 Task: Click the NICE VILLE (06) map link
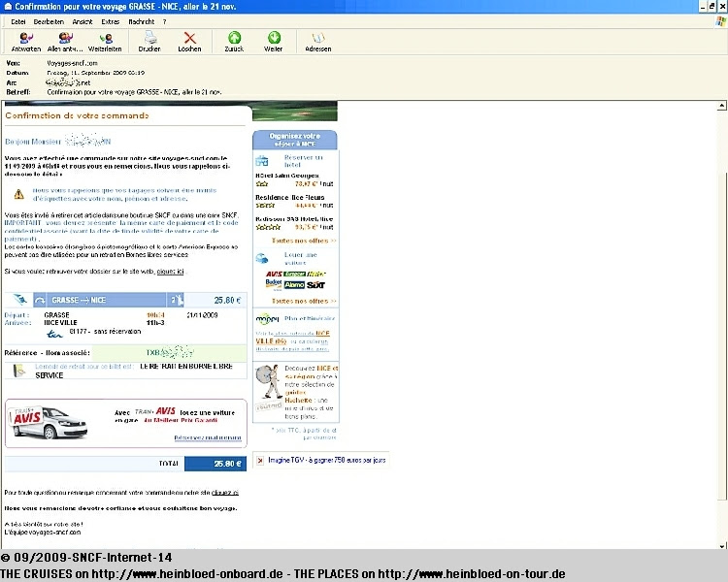292,338
